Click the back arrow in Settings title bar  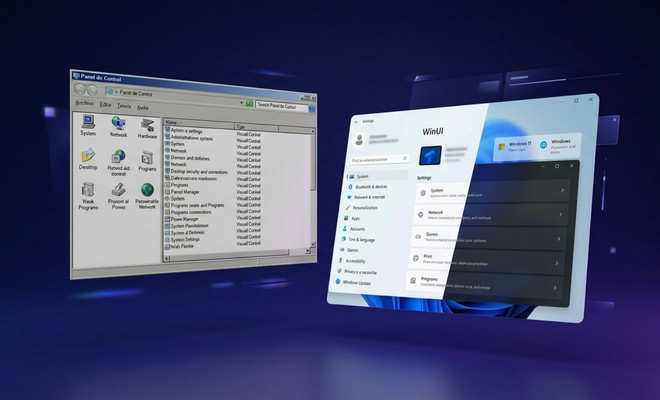click(x=357, y=122)
